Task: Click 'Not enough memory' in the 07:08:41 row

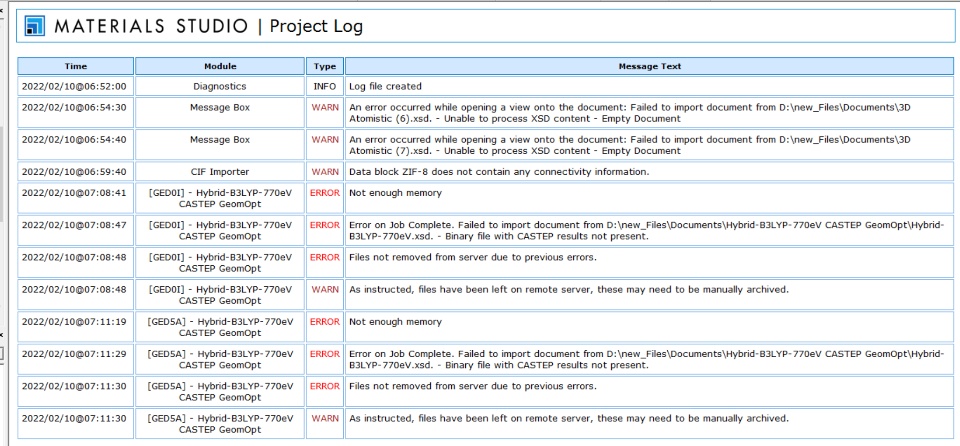Action: point(649,198)
